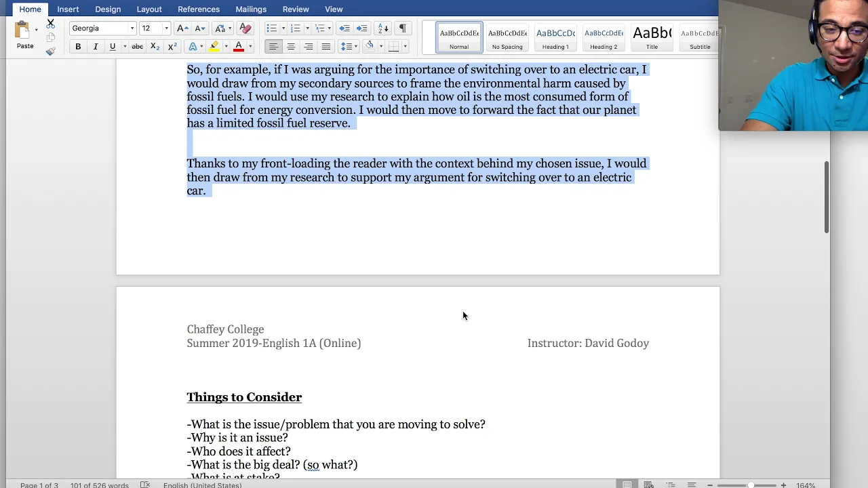Viewport: 868px width, 488px height.
Task: Click the vertical scrollbar thumb
Action: click(x=827, y=197)
